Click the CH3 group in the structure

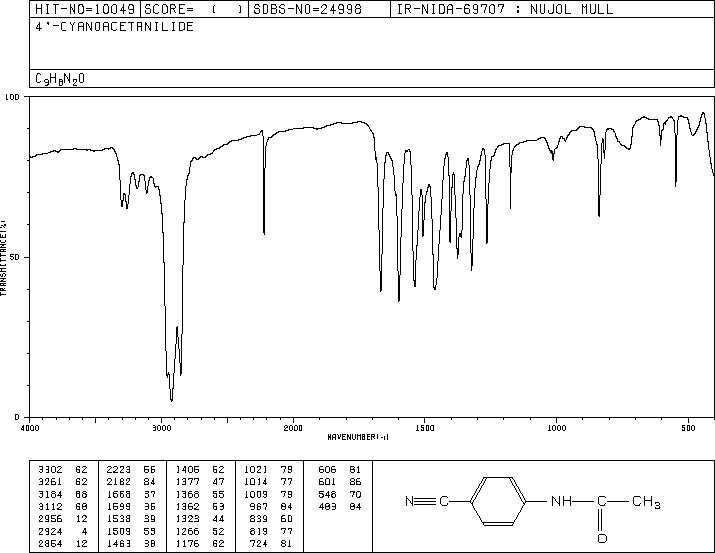646,502
